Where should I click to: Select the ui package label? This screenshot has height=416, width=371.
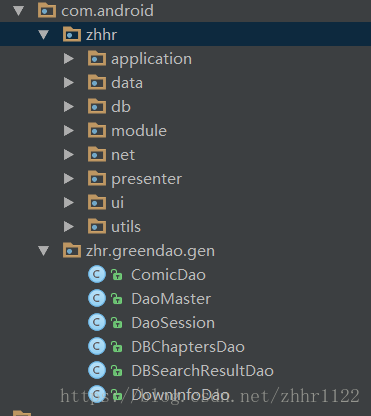[x=117, y=203]
